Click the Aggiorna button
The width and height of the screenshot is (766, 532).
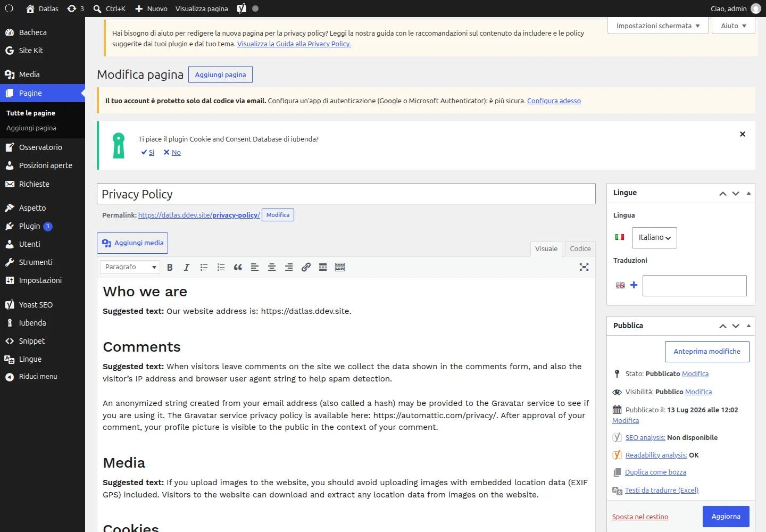click(726, 517)
